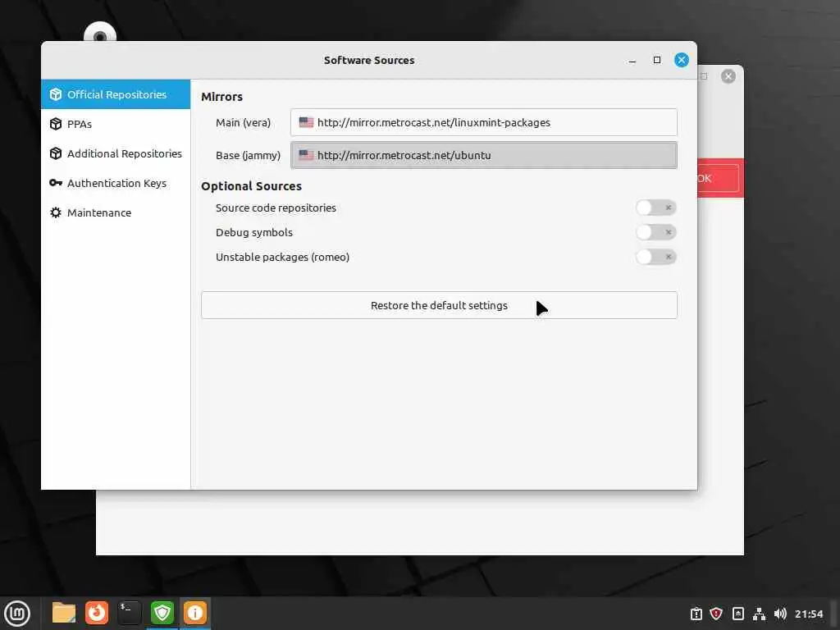Enable Source code repositories
The image size is (840, 630).
(x=655, y=208)
